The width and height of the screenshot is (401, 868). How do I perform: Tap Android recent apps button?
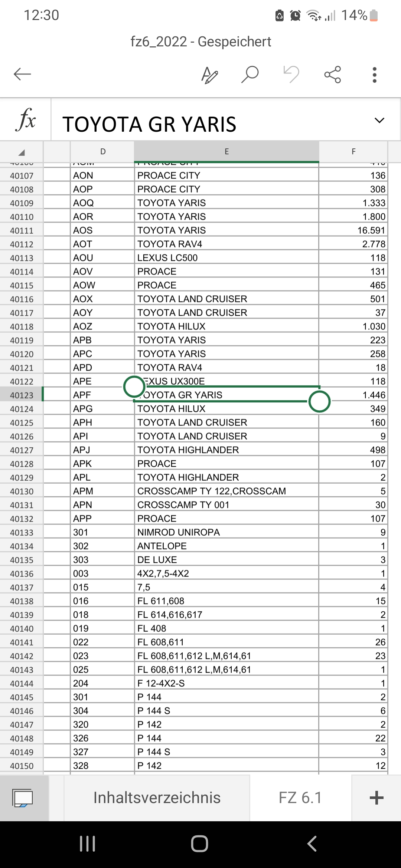click(x=88, y=844)
